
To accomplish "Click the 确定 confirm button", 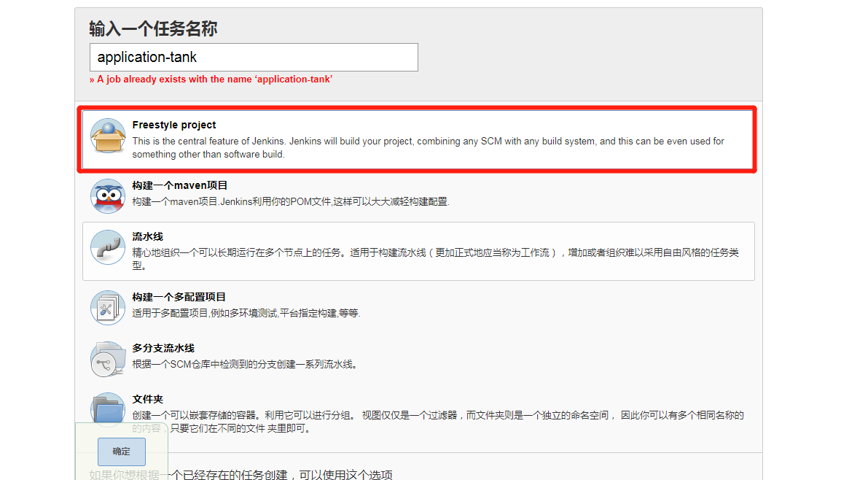I will tap(122, 452).
